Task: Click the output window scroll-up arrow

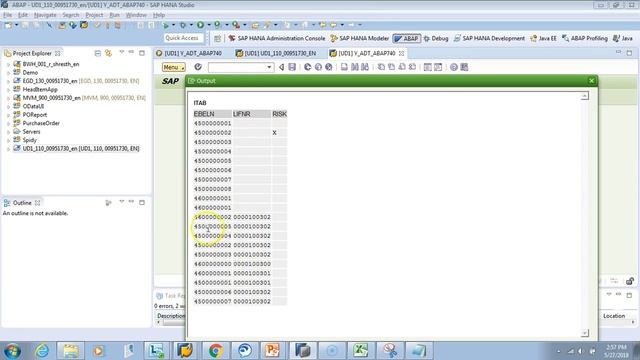Action: (585, 96)
